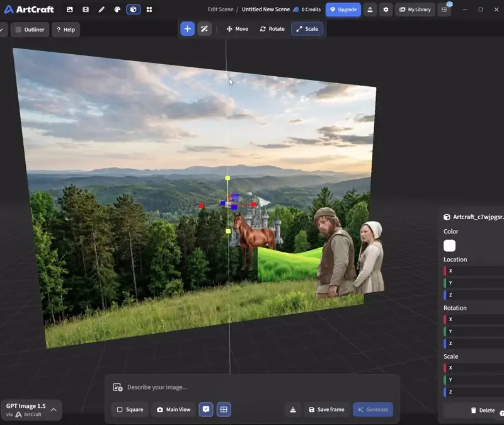Click the Edit Scene breadcrumb
The height and width of the screenshot is (425, 504).
[220, 9]
